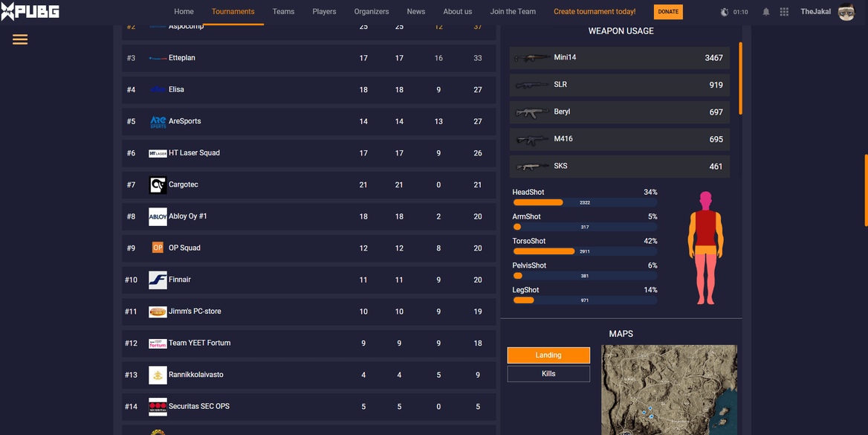Select the Landing map view
Screen dimensions: 868x435
pyautogui.click(x=548, y=355)
